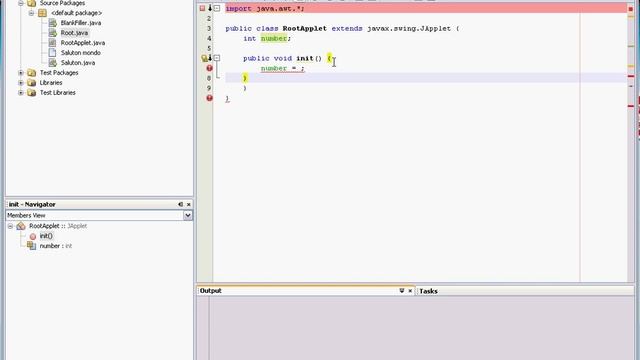Select the Test Packages label
The image size is (640, 360).
59,73
